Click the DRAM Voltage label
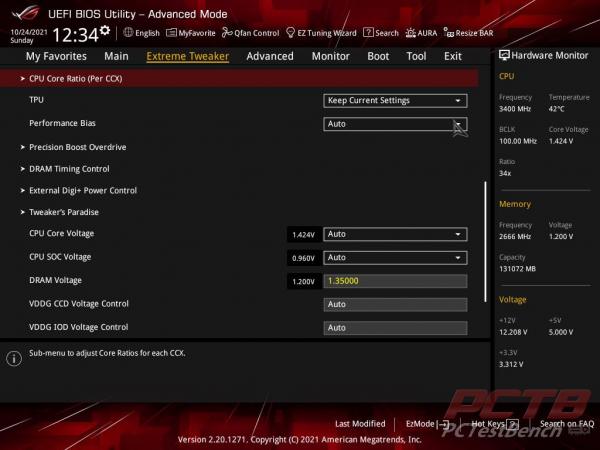The width and height of the screenshot is (600, 450). [x=55, y=280]
